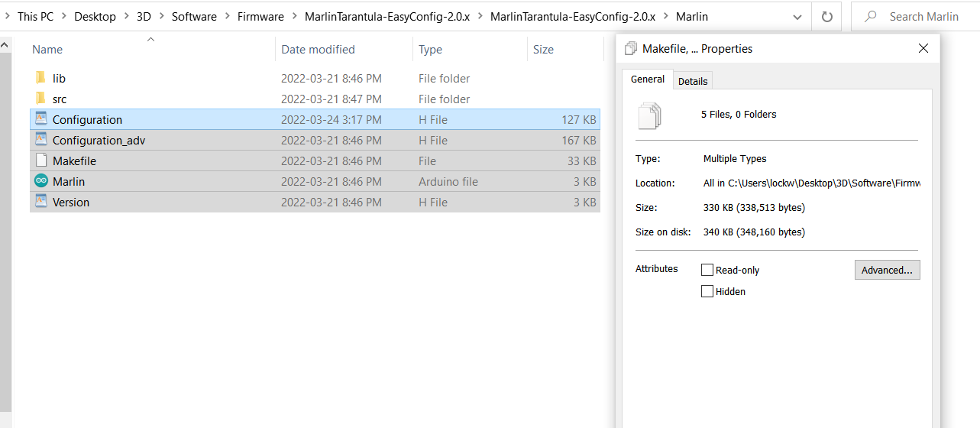Enable the Read-only checkbox
The image size is (980, 428).
[707, 270]
